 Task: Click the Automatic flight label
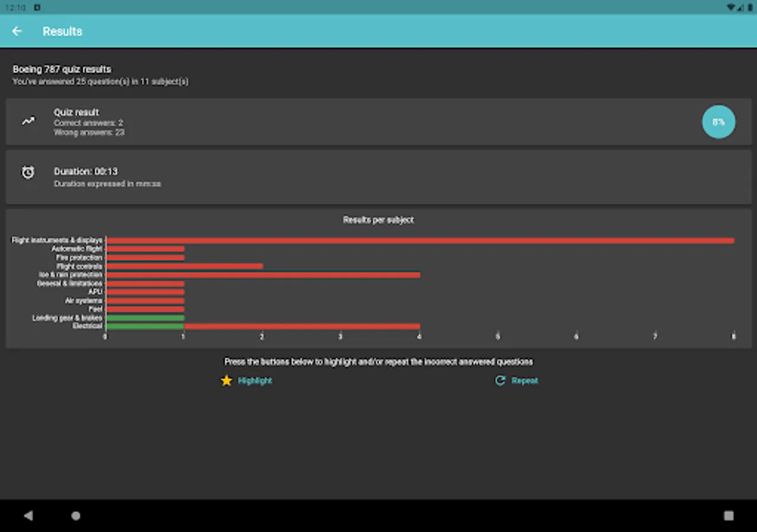click(x=77, y=249)
